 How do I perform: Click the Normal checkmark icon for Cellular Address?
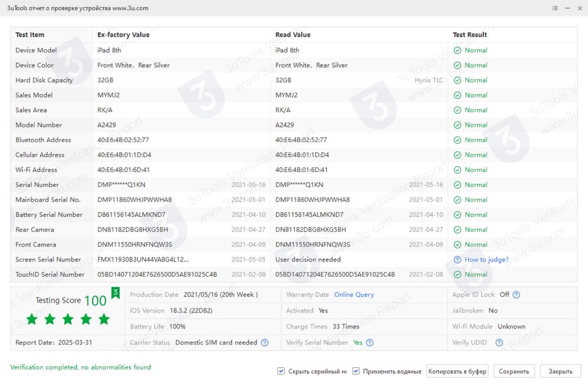tap(457, 155)
